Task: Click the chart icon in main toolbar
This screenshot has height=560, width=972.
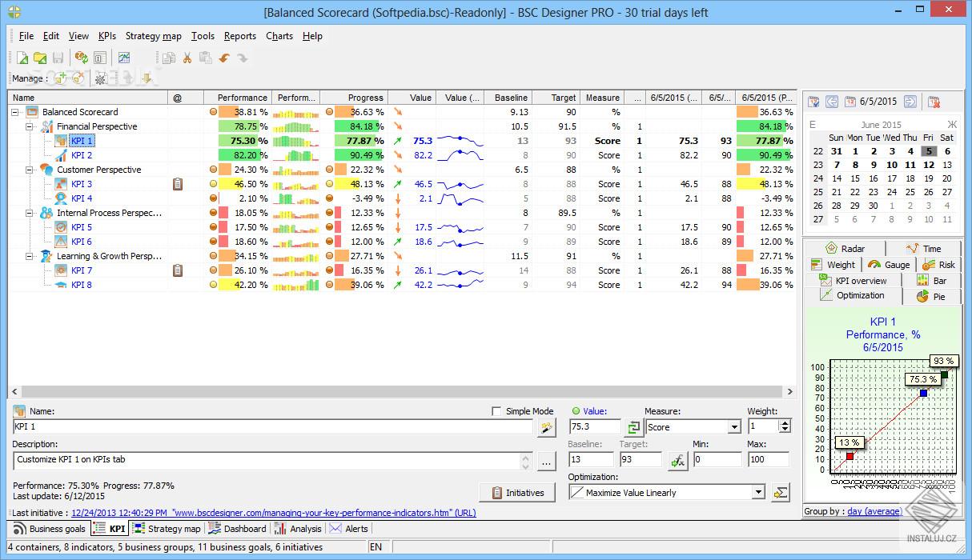Action: click(x=124, y=58)
